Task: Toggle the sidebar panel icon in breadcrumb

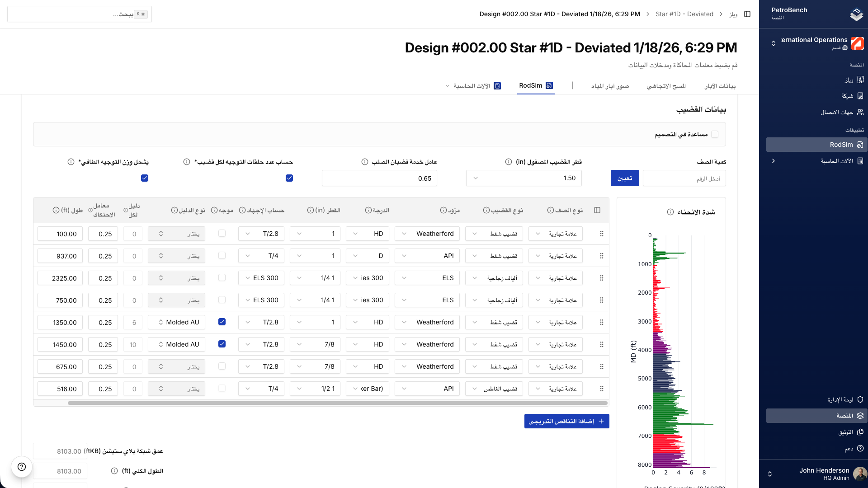Action: click(747, 14)
